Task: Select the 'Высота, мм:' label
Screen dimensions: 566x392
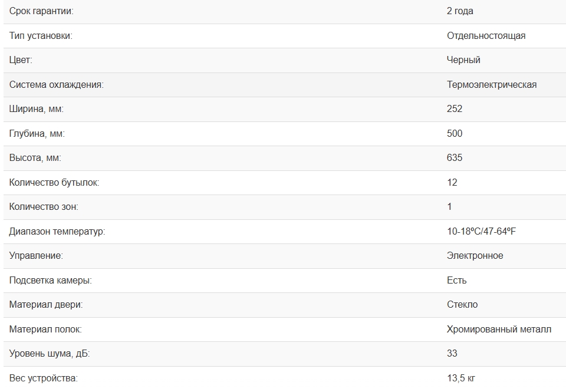Action: pyautogui.click(x=35, y=158)
